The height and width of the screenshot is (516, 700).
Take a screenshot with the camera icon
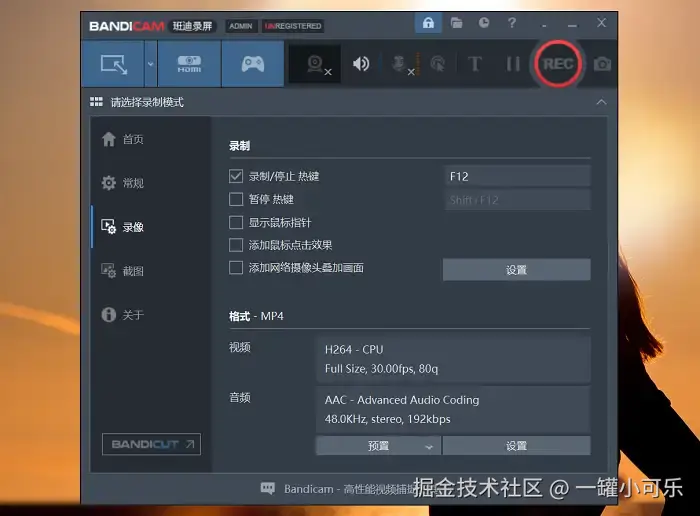click(x=602, y=64)
